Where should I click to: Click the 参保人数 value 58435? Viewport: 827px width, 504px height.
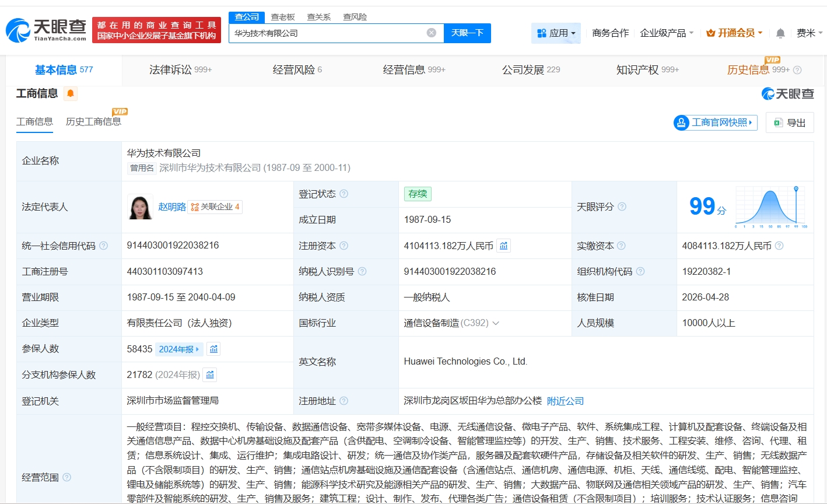pyautogui.click(x=139, y=349)
